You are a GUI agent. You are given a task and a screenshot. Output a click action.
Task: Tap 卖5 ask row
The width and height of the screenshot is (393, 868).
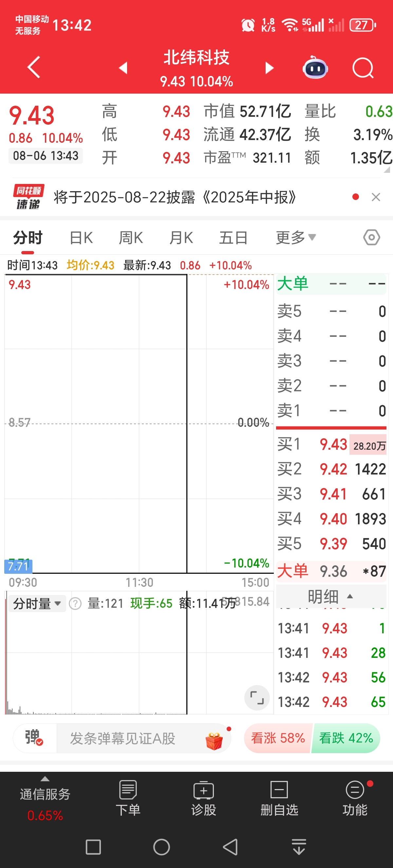331,311
